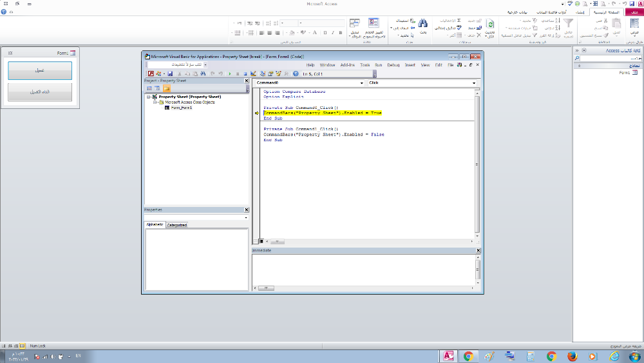Click View Object icon in Project panel

pos(157,88)
